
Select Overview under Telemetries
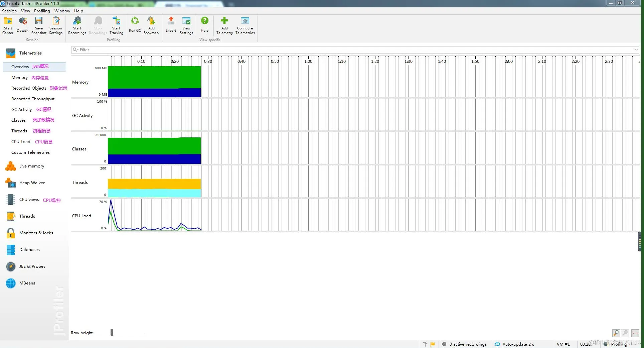[x=34, y=67]
